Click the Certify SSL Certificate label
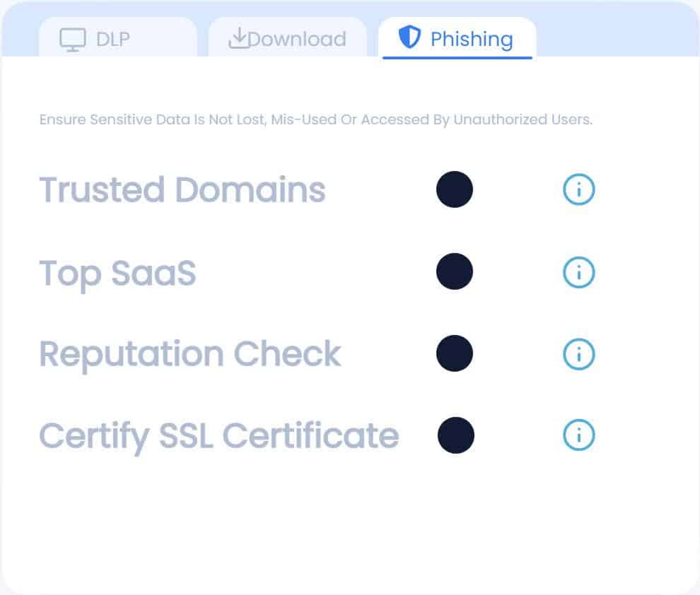Screen dimensions: 700x595 tap(219, 437)
